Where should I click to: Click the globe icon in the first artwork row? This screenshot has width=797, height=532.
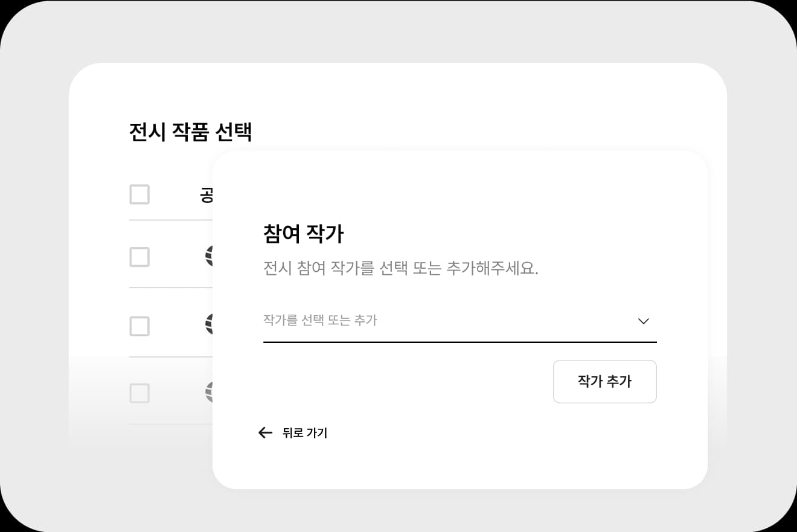209,257
